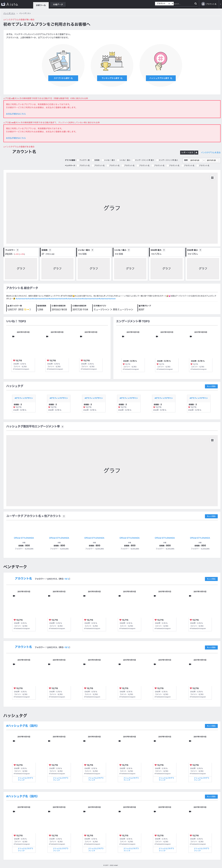Open the period start date picker
The width and height of the screenshot is (222, 868).
195,160
